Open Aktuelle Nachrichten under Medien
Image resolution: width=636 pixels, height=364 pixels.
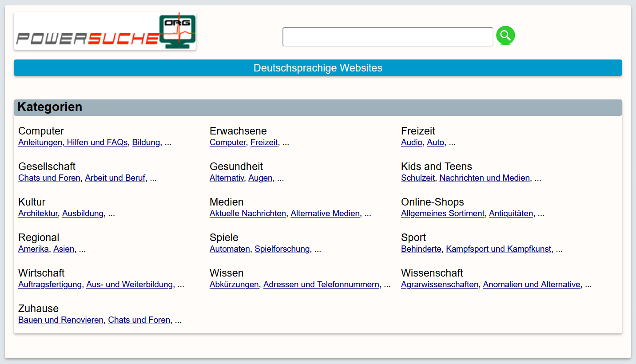[x=248, y=214]
